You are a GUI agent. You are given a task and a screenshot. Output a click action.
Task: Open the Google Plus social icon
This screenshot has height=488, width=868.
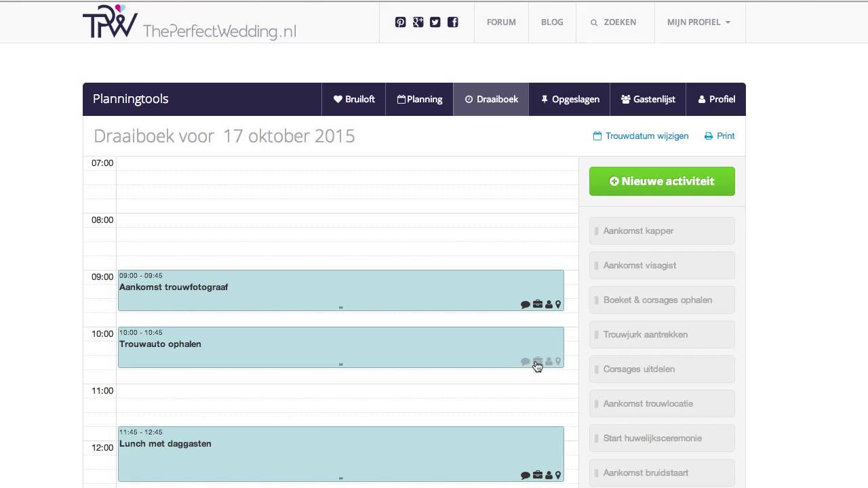click(418, 22)
